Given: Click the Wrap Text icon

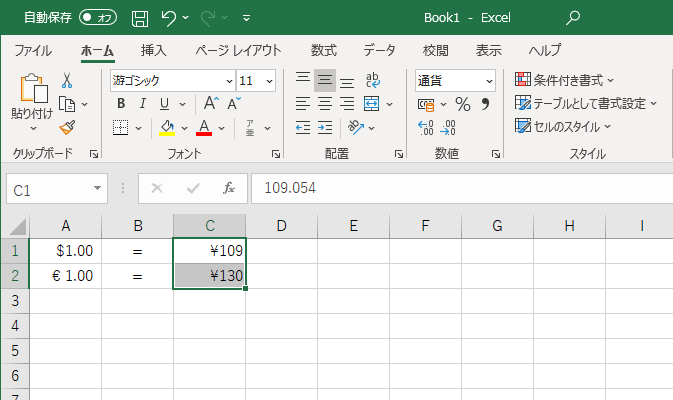Looking at the screenshot, I should [372, 80].
